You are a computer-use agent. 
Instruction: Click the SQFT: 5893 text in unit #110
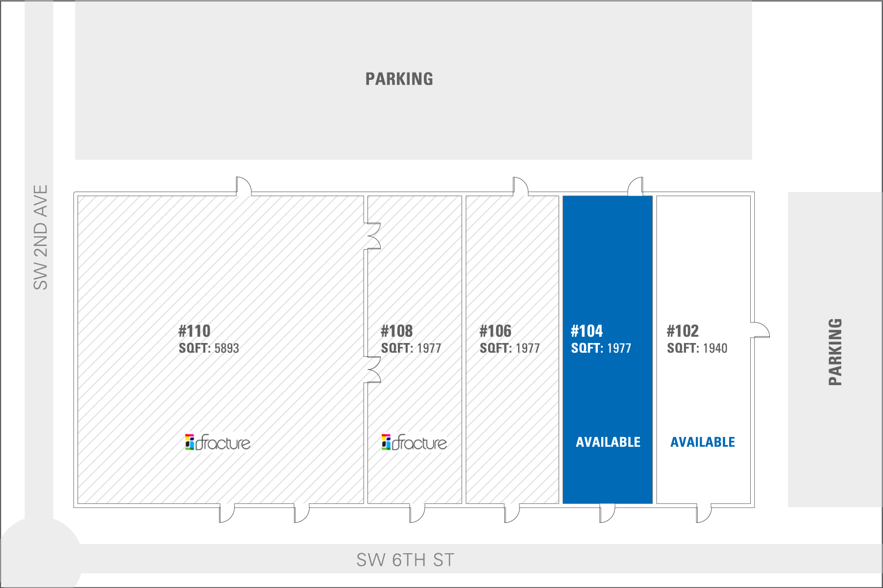coord(209,348)
